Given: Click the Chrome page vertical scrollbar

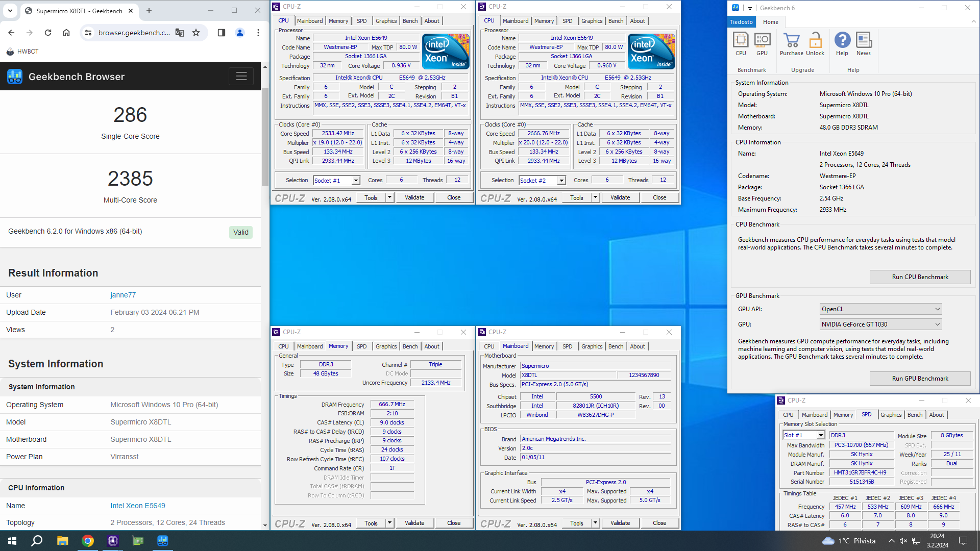Looking at the screenshot, I should pyautogui.click(x=265, y=138).
